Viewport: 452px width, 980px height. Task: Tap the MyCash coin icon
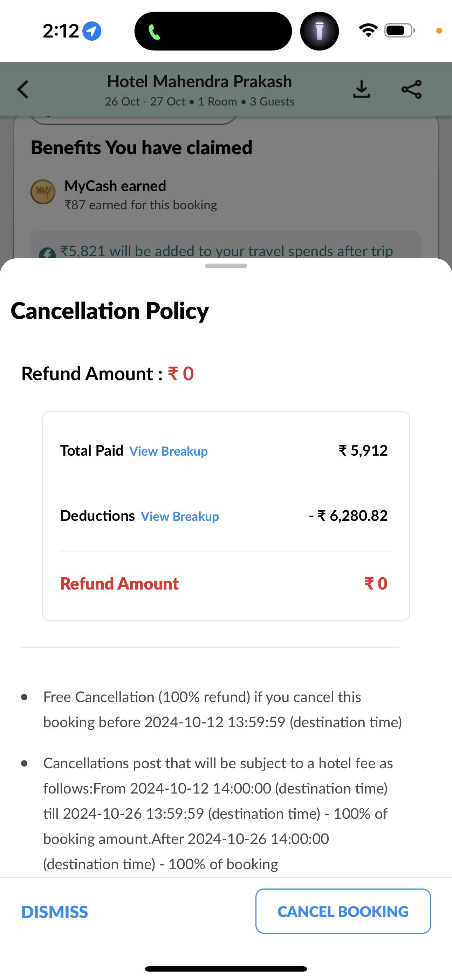43,192
